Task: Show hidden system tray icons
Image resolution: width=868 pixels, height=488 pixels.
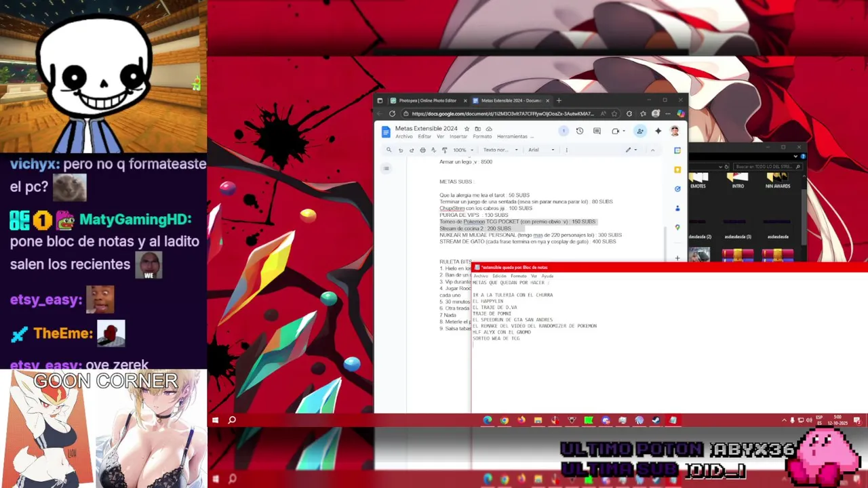Action: coord(784,420)
